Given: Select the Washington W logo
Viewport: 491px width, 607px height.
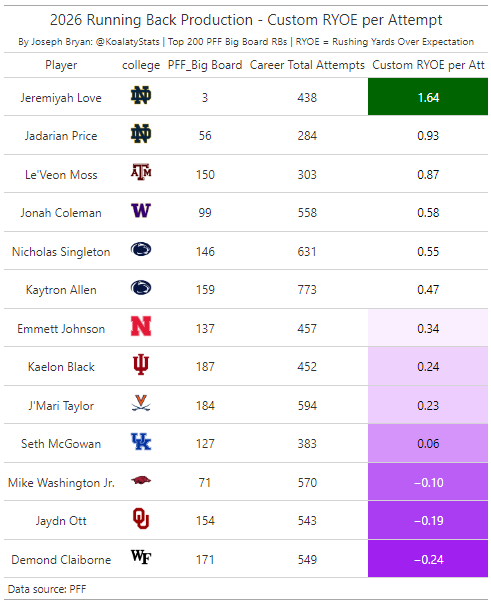Looking at the screenshot, I should point(141,211).
